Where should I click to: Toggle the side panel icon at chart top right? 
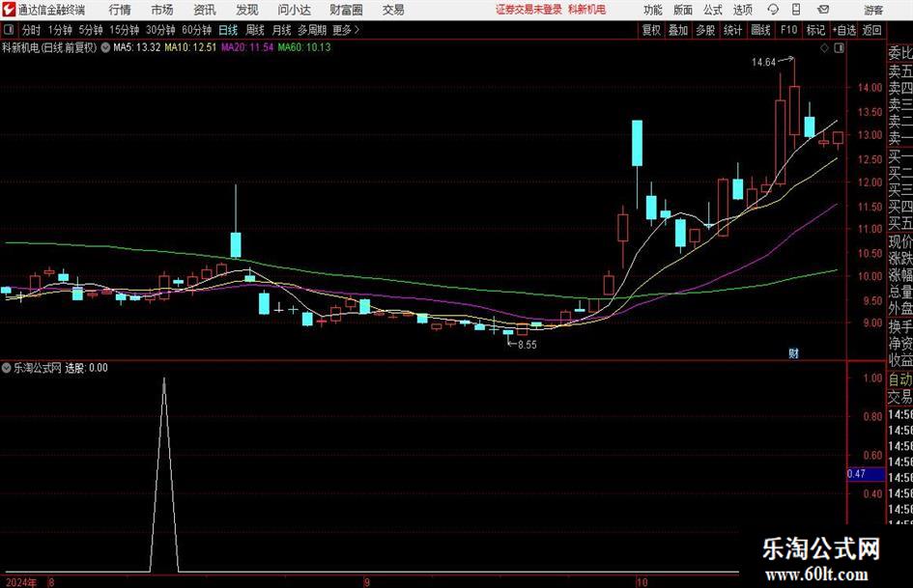point(839,48)
